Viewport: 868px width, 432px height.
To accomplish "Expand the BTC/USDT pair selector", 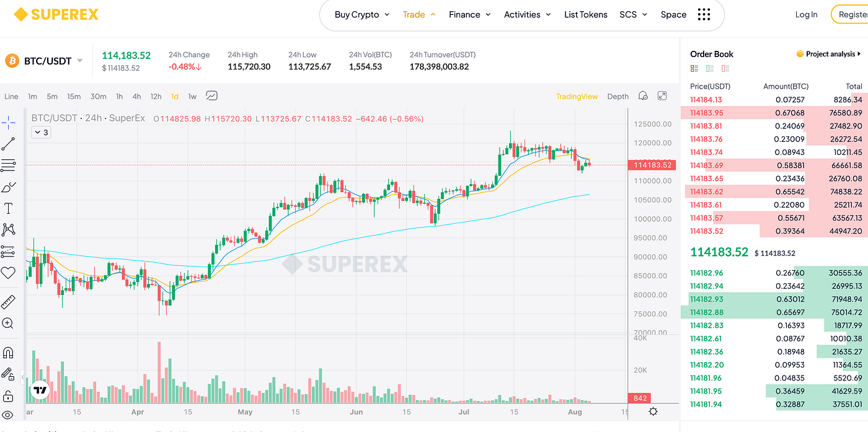I will (x=79, y=61).
